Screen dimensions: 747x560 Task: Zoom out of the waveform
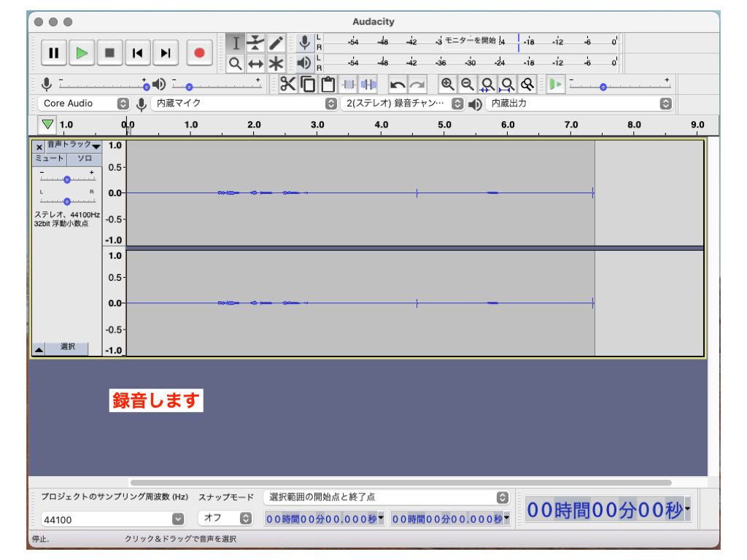pyautogui.click(x=467, y=85)
